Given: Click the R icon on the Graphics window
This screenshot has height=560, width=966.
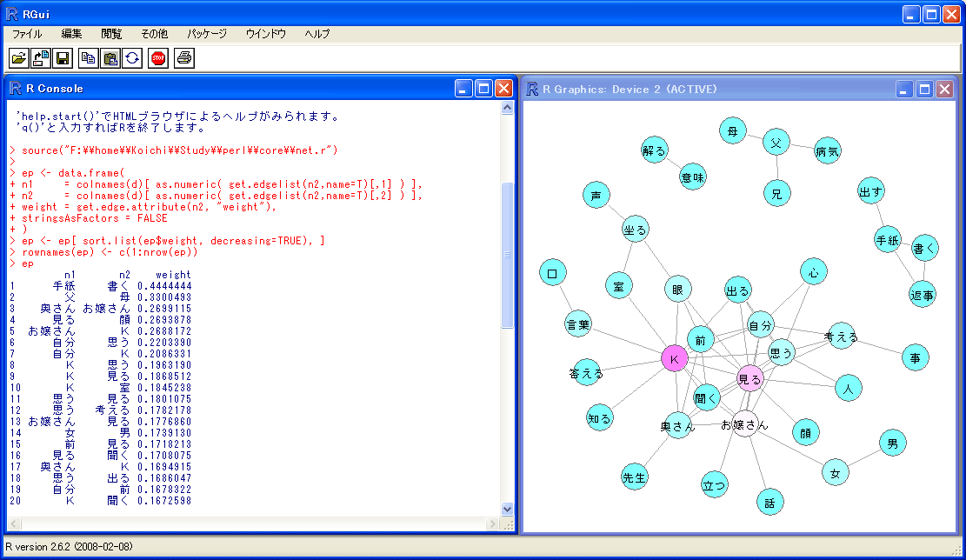Looking at the screenshot, I should click(531, 88).
